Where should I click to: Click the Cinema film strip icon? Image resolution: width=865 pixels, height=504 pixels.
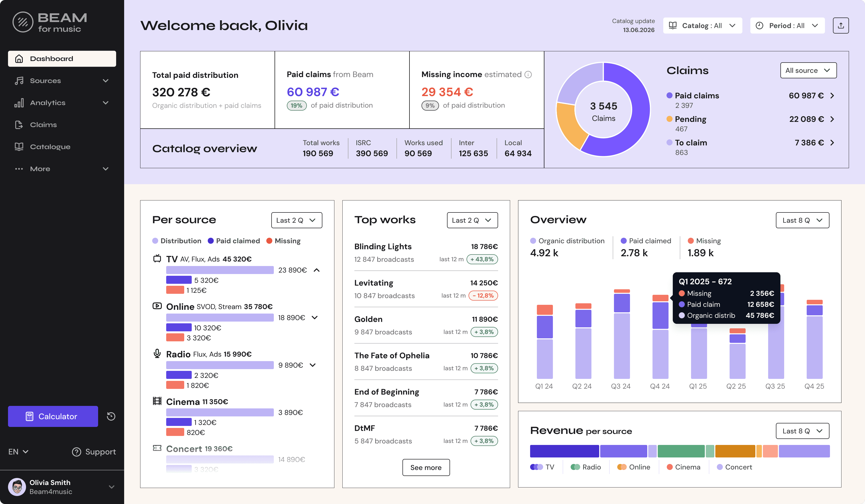(x=157, y=401)
